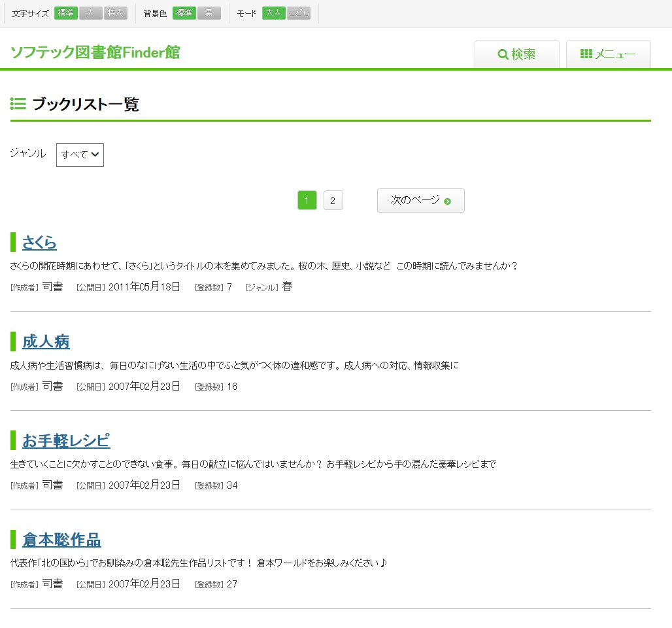672x628 pixels.
Task: Click the ブックリスト一覧 page heading
Action: pos(86,105)
